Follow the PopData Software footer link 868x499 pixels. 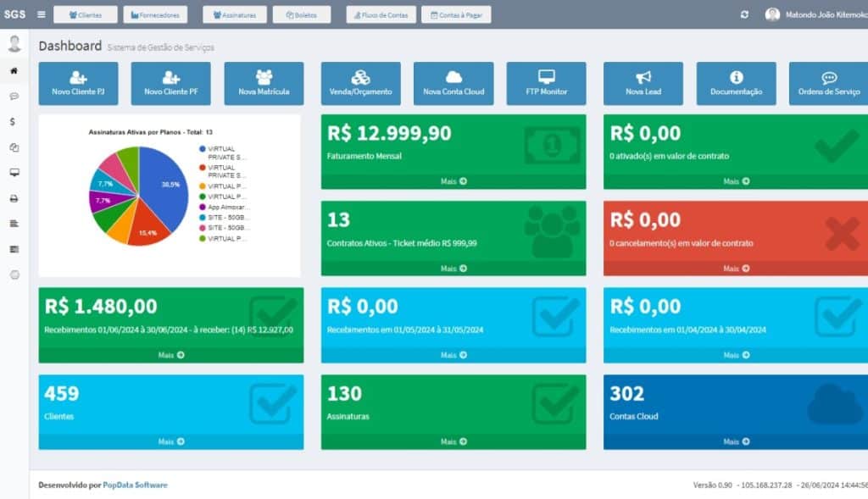point(135,485)
